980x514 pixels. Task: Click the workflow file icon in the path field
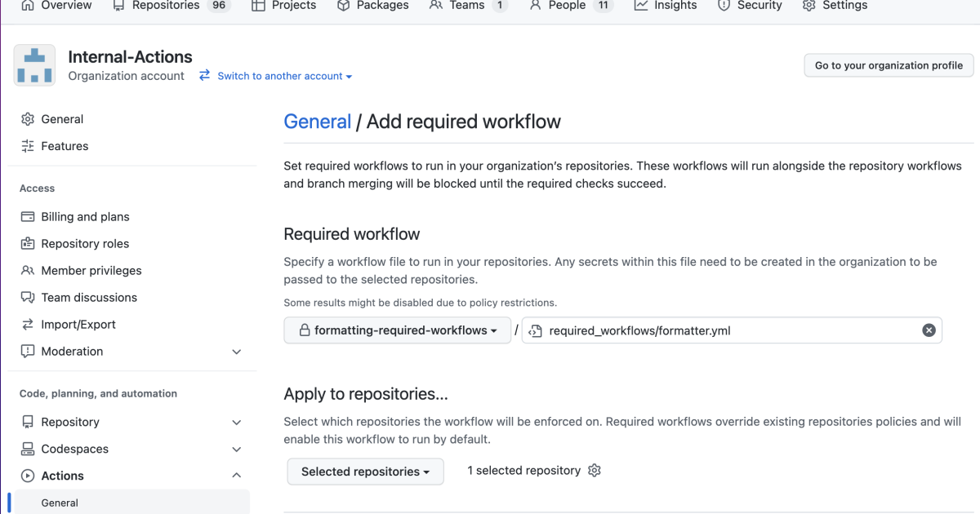(537, 330)
